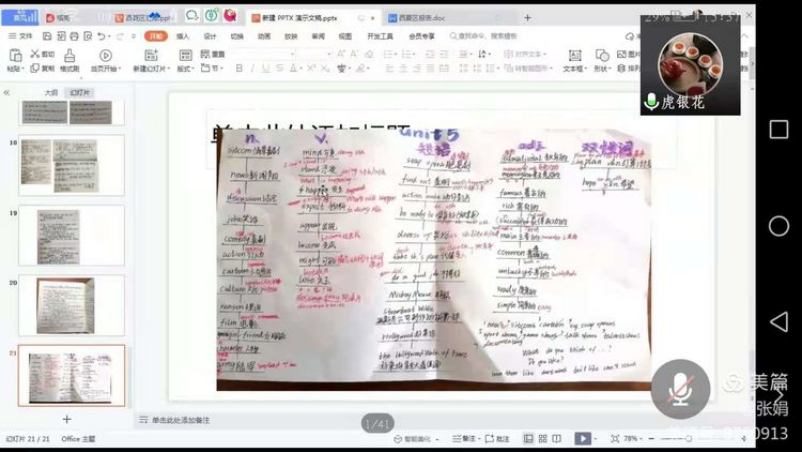The image size is (803, 452).
Task: Open the 设计 Design ribbon tab
Action: pos(210,36)
